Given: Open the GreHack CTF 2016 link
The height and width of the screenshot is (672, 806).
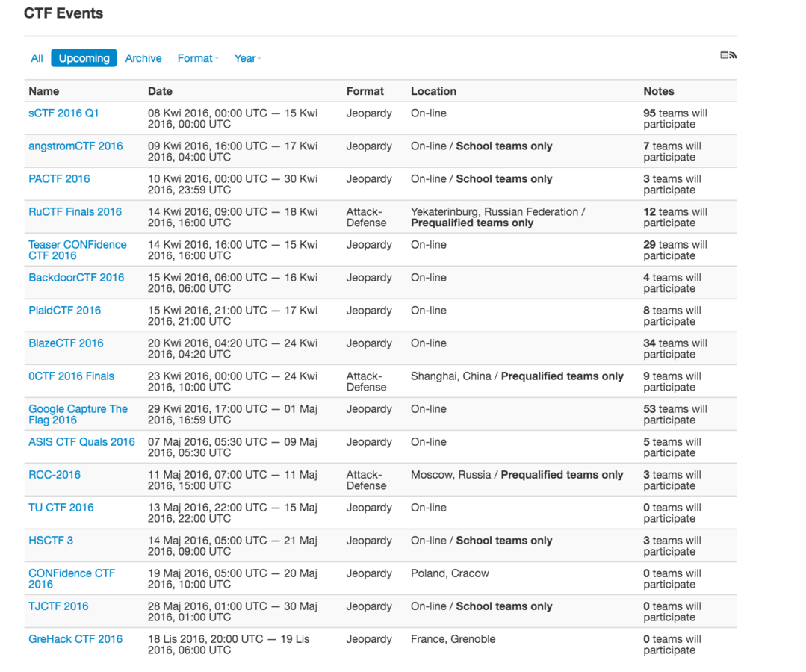Looking at the screenshot, I should click(75, 639).
